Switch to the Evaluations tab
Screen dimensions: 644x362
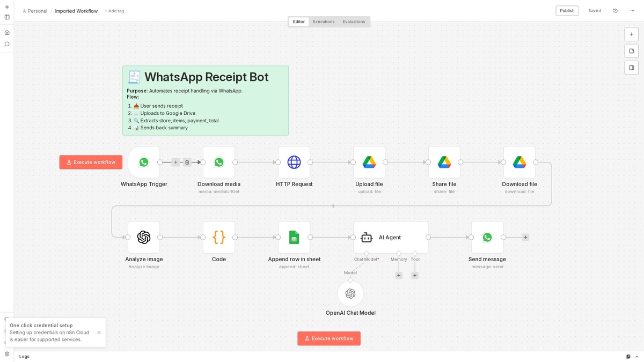[x=354, y=22]
